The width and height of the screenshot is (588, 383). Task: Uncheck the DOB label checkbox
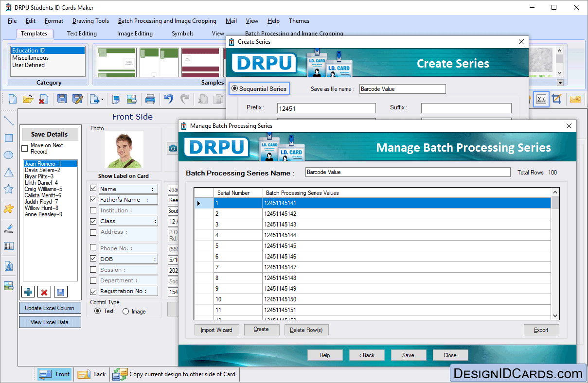coord(93,259)
